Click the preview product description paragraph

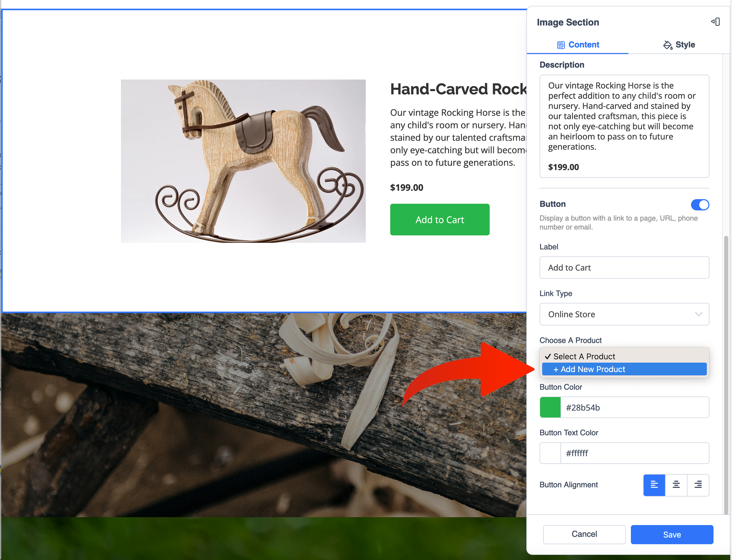[x=458, y=137]
